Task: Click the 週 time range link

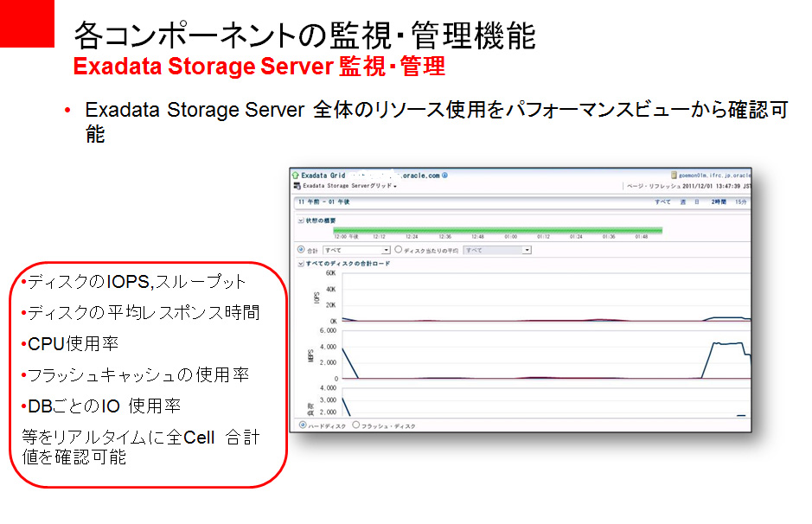Action: (683, 202)
